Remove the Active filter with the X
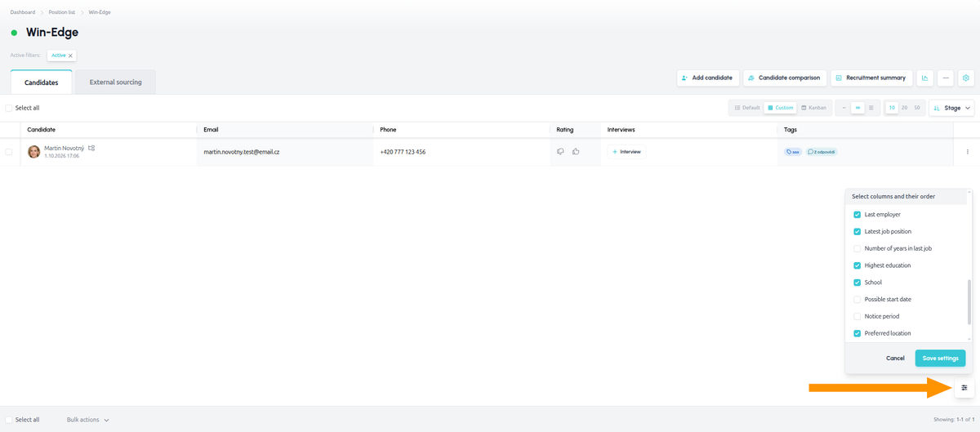The image size is (980, 432). (71, 56)
